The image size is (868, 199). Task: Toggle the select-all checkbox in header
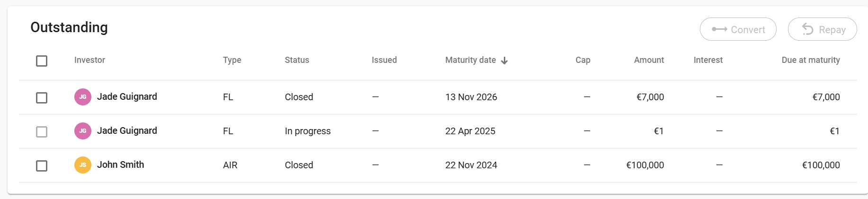coord(42,61)
